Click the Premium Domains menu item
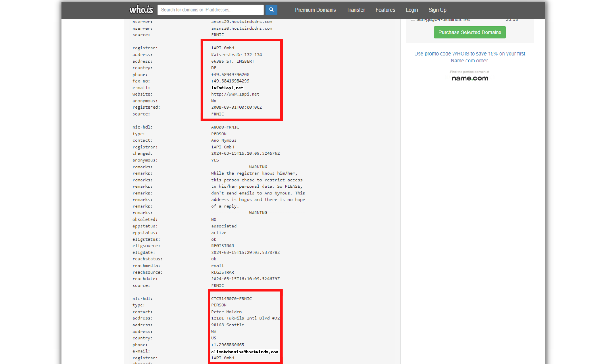Image resolution: width=607 pixels, height=364 pixels. pos(315,9)
